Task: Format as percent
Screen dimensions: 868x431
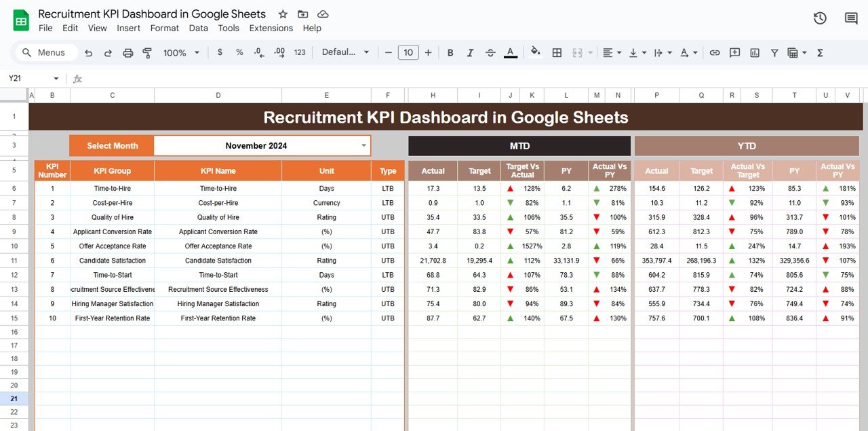Action: coord(239,52)
